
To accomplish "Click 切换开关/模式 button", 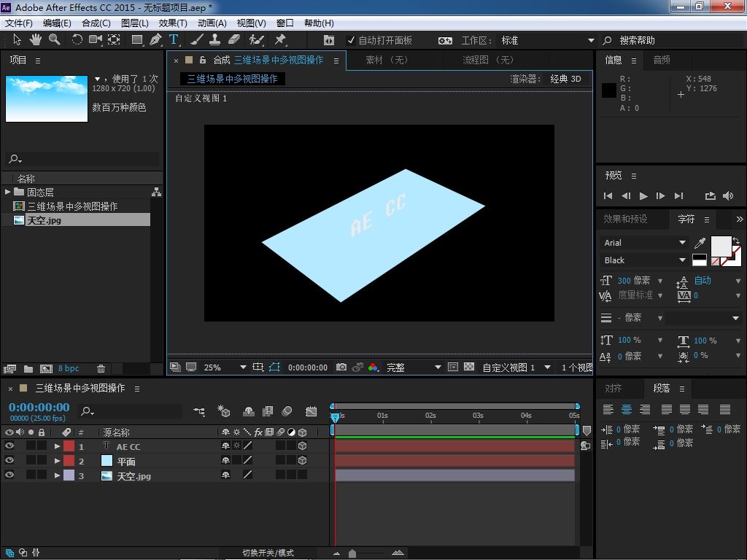I will (x=268, y=553).
